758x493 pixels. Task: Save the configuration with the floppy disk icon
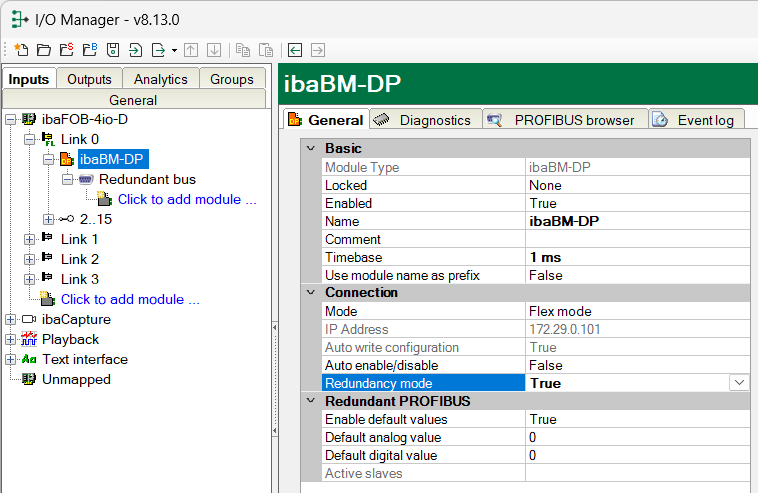tap(113, 50)
